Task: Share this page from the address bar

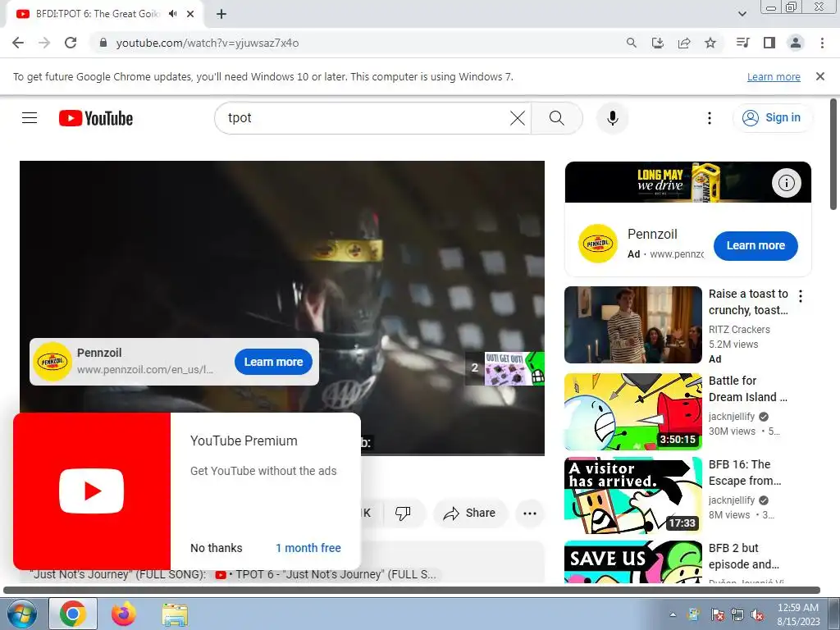Action: point(684,43)
